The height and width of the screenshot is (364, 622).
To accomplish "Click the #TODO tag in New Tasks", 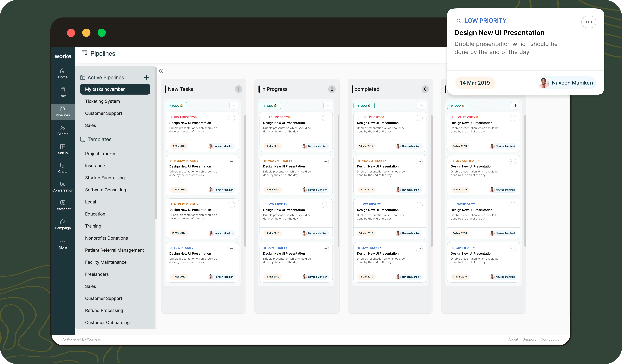I will 176,106.
